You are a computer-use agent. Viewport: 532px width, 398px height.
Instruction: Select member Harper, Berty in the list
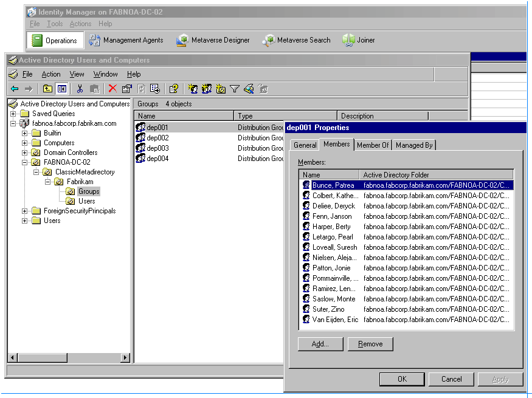[331, 227]
